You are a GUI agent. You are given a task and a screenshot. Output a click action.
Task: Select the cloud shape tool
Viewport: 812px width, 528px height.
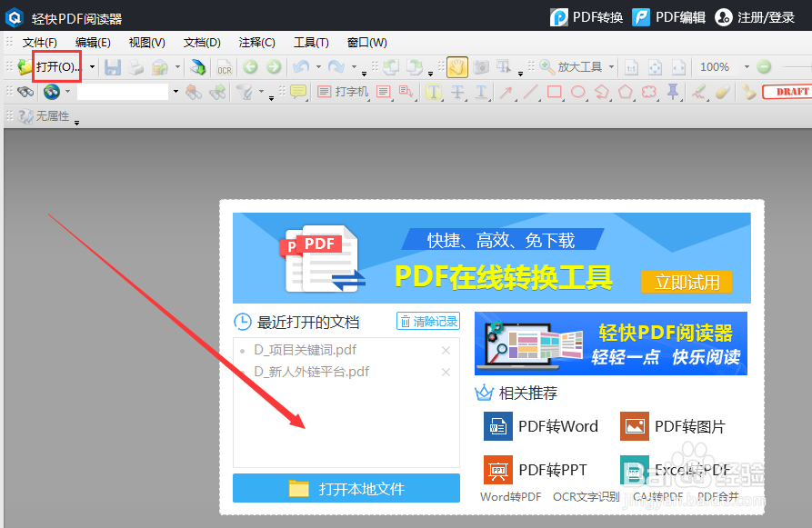point(649,92)
